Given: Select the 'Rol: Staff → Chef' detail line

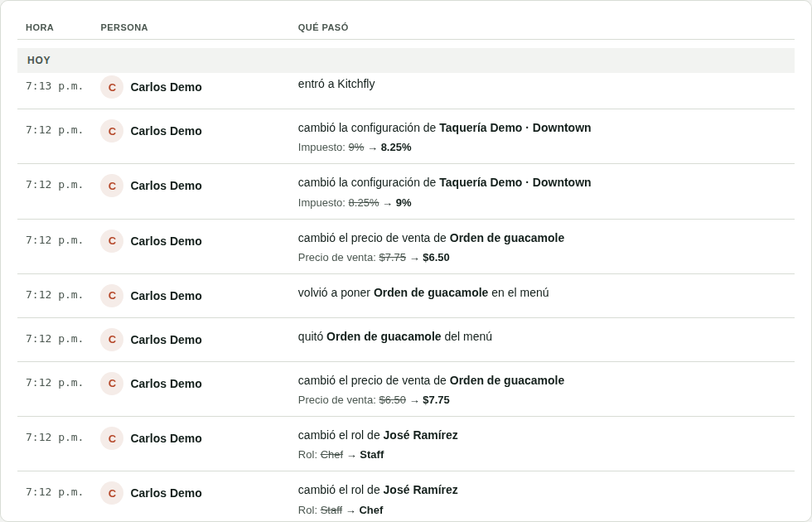Looking at the screenshot, I should (x=341, y=510).
